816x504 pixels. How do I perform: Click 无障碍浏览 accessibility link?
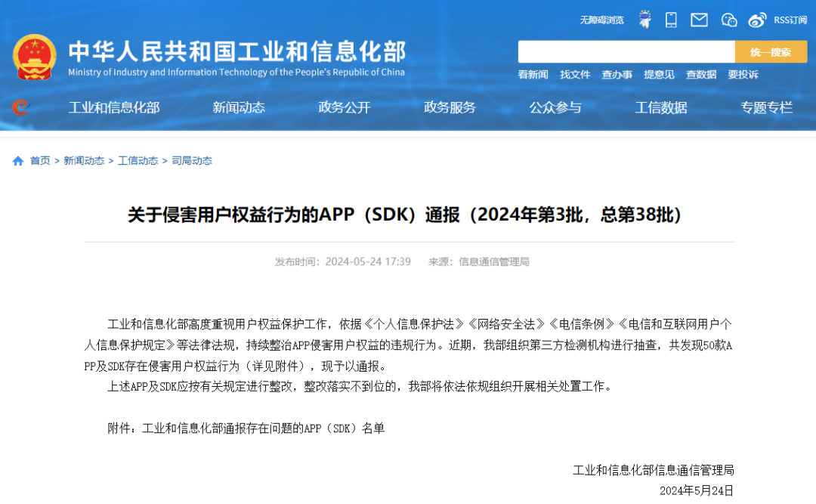point(601,20)
